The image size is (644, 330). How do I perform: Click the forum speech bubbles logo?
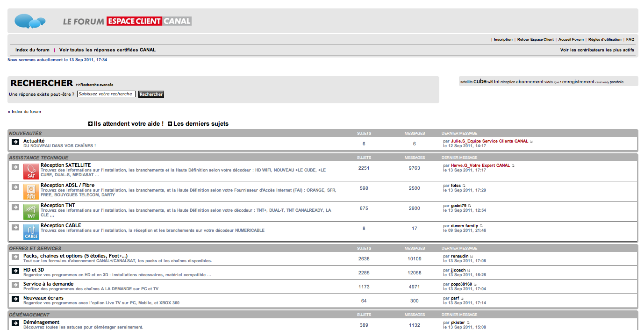click(x=30, y=21)
